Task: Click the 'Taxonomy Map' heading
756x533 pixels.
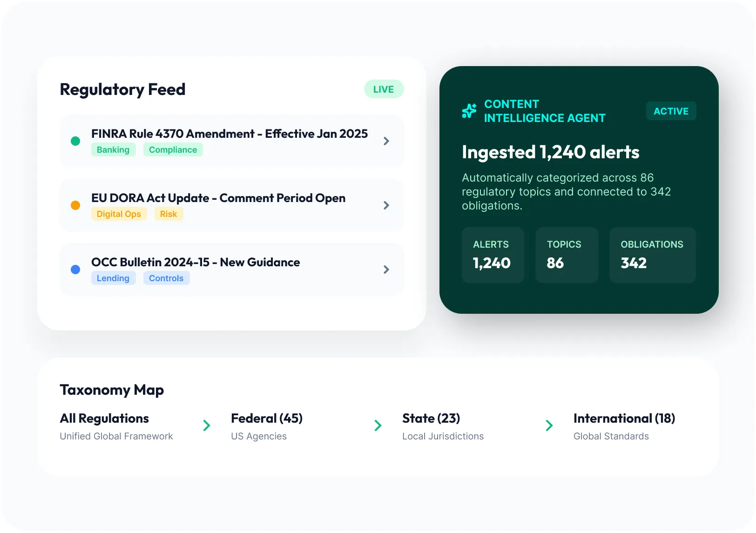Action: [x=112, y=390]
